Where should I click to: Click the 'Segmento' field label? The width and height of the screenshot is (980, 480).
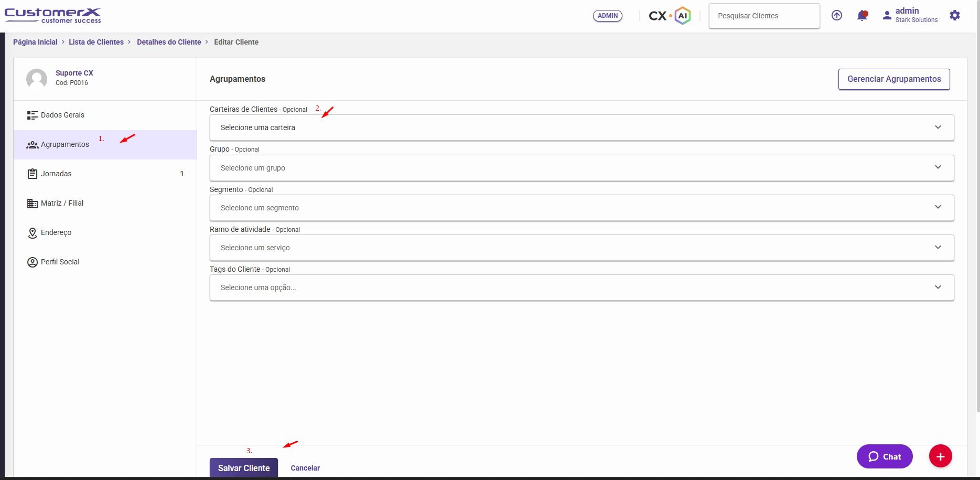pos(227,189)
